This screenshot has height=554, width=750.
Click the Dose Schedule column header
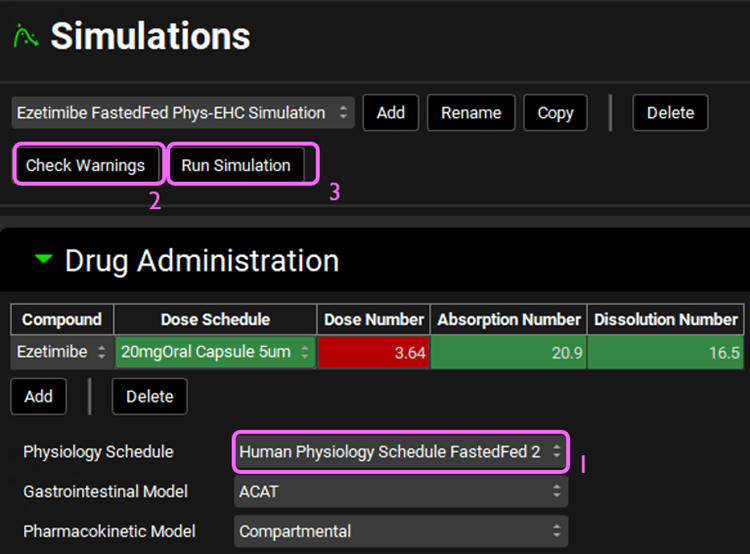215,319
